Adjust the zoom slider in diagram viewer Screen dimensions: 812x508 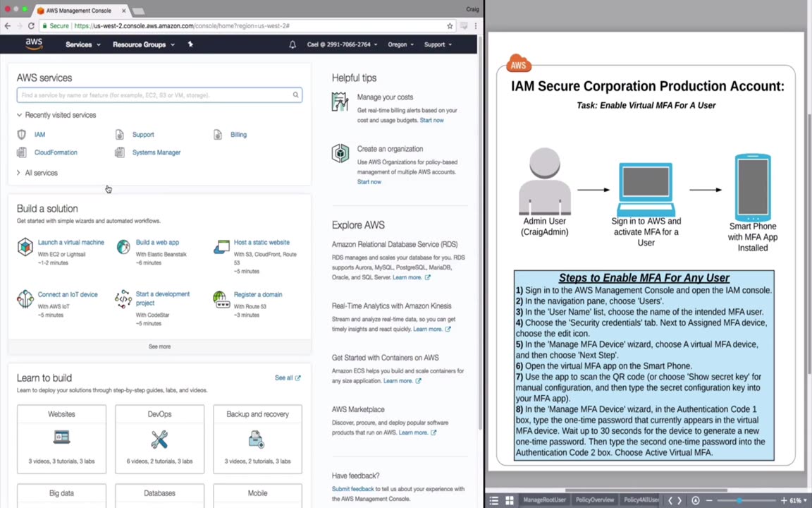tap(740, 500)
